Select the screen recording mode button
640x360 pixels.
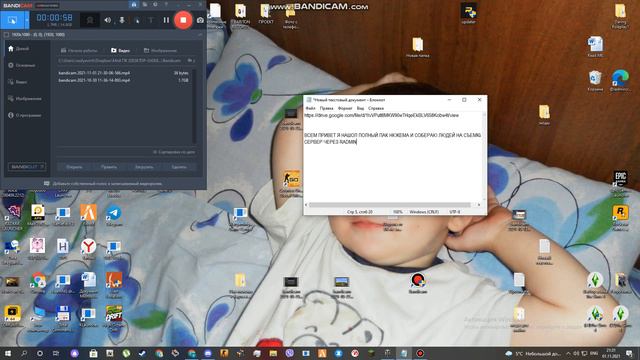click(12, 20)
